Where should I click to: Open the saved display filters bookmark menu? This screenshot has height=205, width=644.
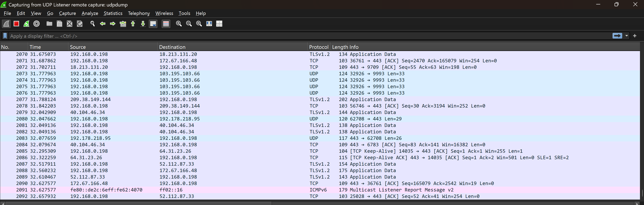[x=5, y=36]
